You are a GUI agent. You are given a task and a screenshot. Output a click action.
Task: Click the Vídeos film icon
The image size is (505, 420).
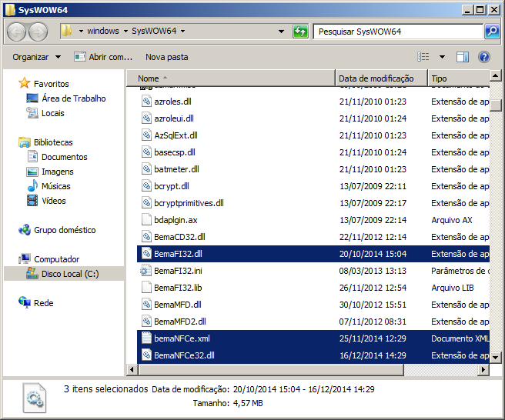click(32, 201)
